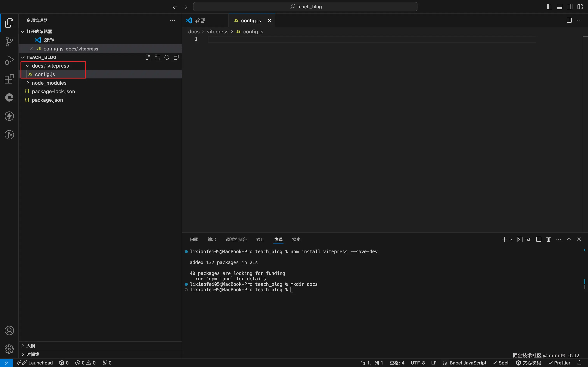Open the Run and Debug view

(9, 60)
